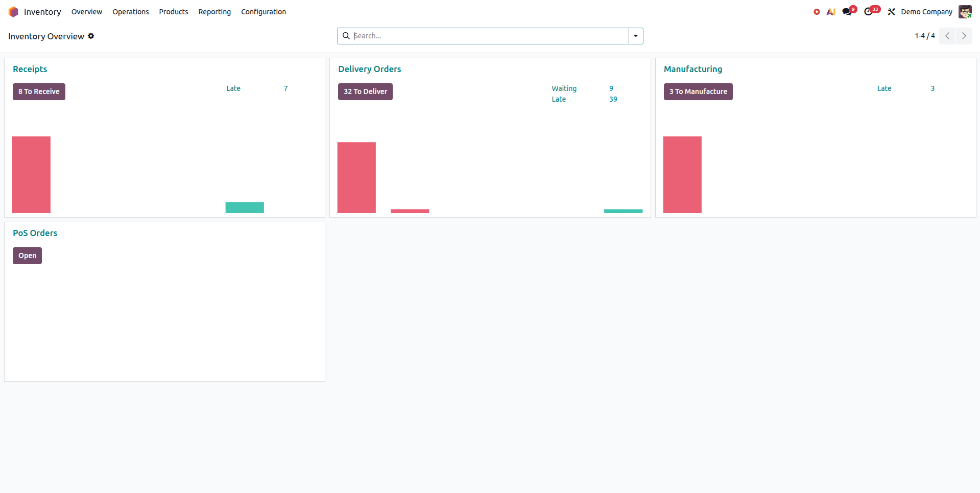This screenshot has width=980, height=493.
Task: Open the chat messages icon with badge 9
Action: coord(848,12)
